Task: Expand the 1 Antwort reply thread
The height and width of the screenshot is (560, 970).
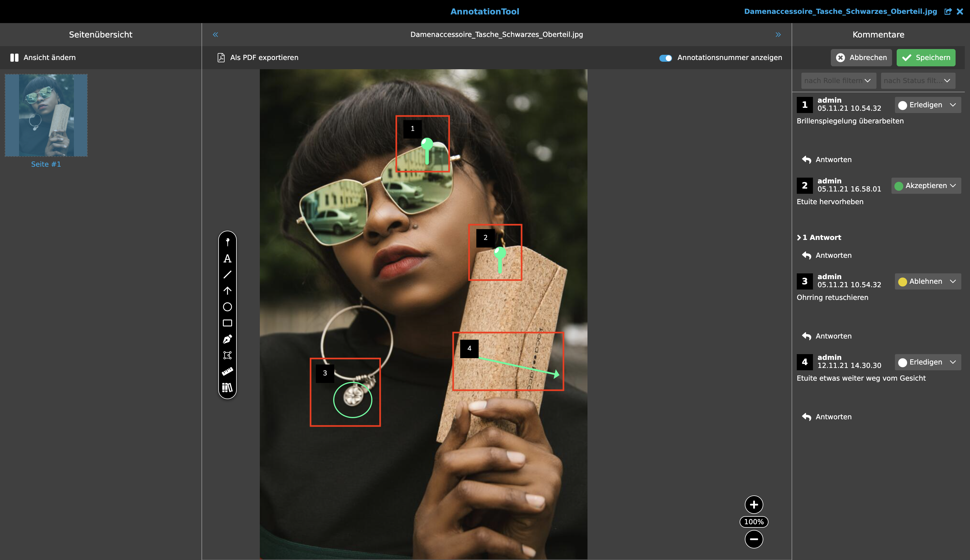Action: coord(819,238)
